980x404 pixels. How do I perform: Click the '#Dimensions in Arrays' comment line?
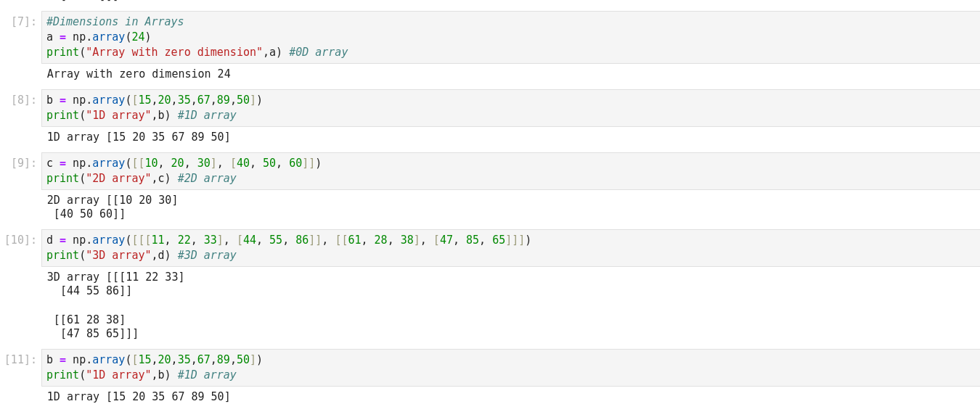pos(115,22)
